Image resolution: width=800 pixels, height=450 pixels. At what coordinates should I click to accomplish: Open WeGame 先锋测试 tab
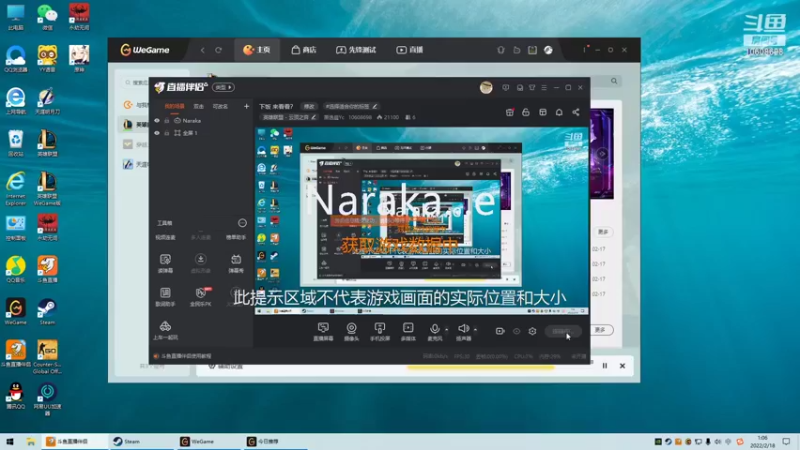click(356, 50)
